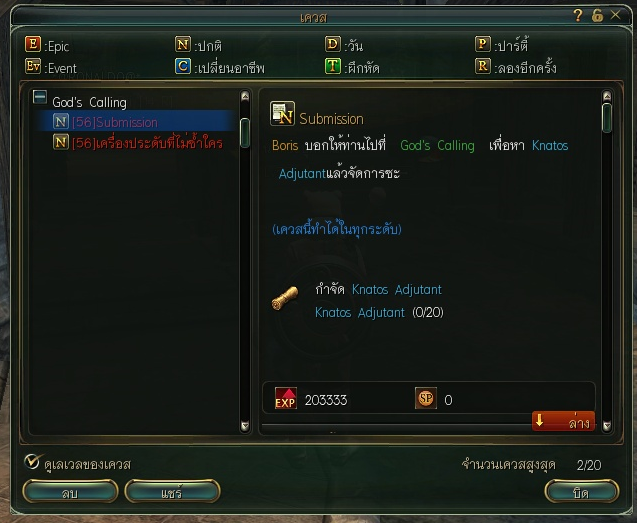
Task: Click quest detail scroll up arrow
Action: click(x=607, y=96)
